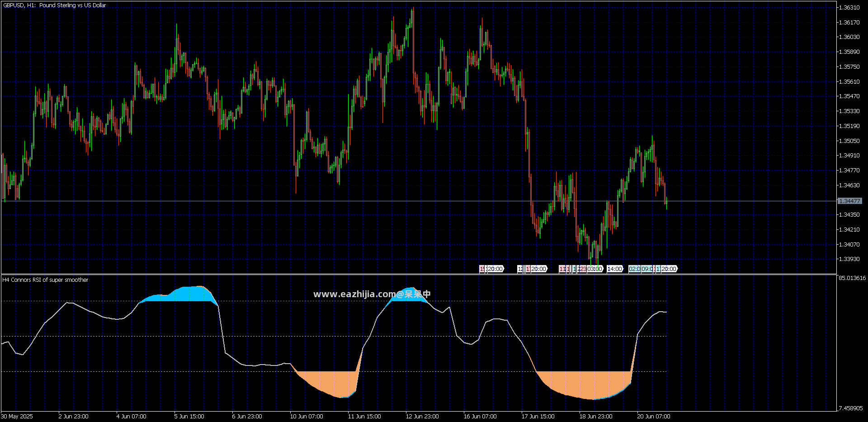Select the 09:0 blue event marker
This screenshot has width=868, height=422.
(647, 269)
